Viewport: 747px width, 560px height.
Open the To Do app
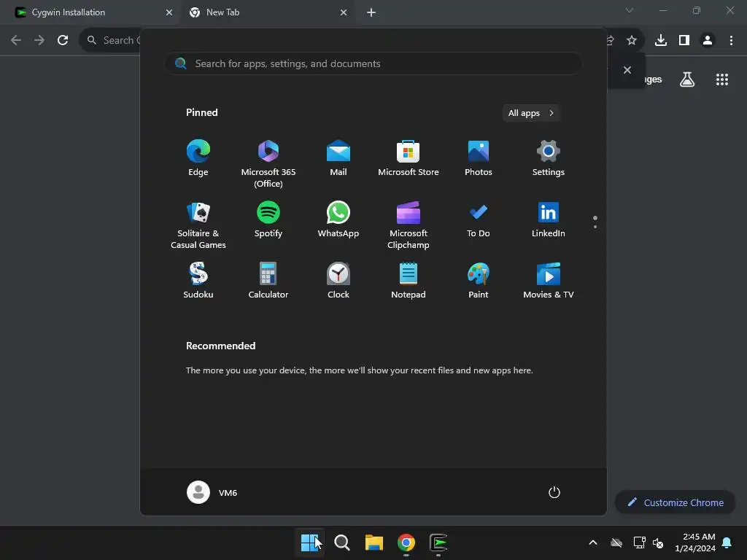coord(479,219)
